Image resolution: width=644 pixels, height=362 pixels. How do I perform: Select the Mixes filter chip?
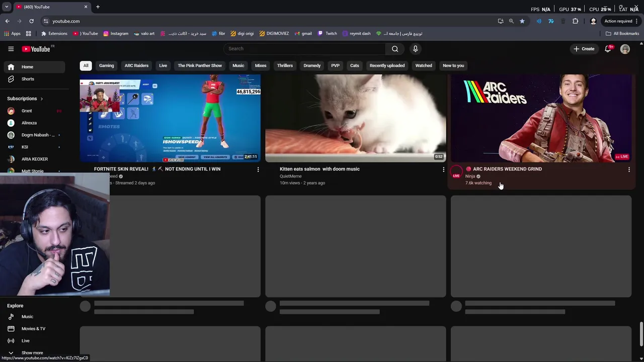261,65
